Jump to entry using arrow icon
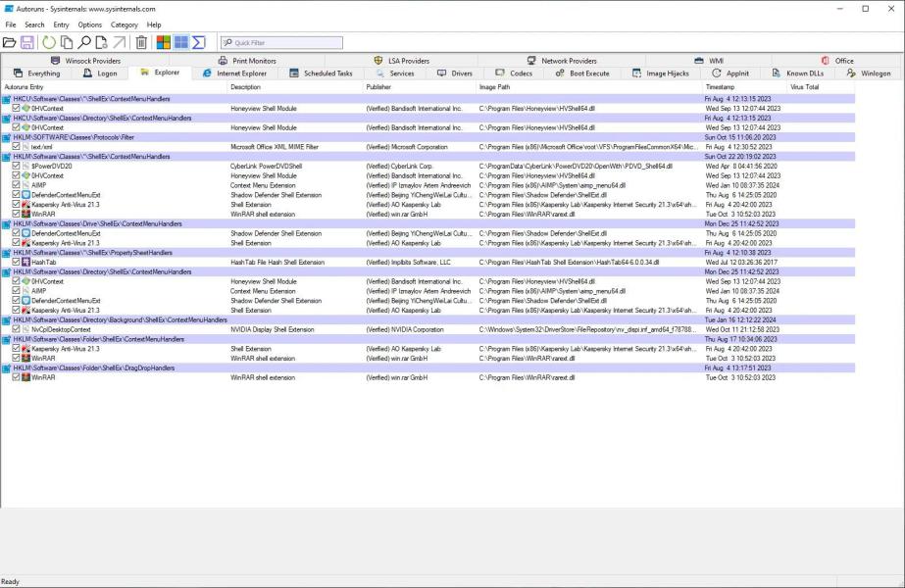 click(x=119, y=42)
